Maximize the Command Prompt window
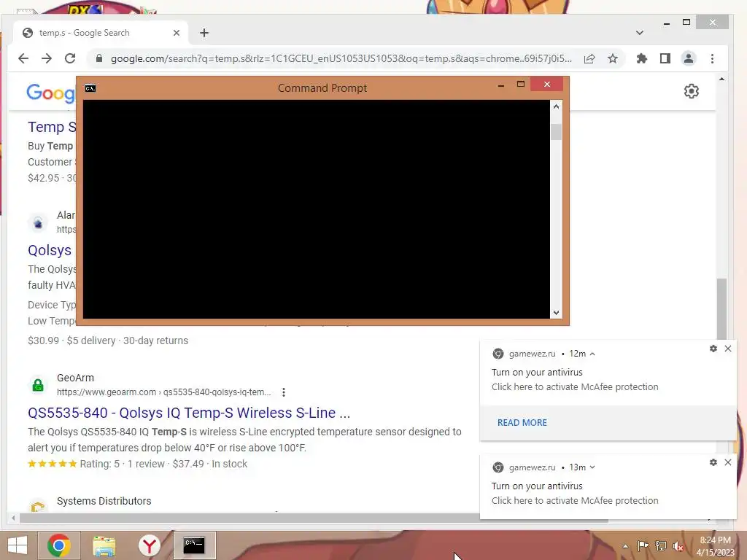747x560 pixels. (x=521, y=85)
